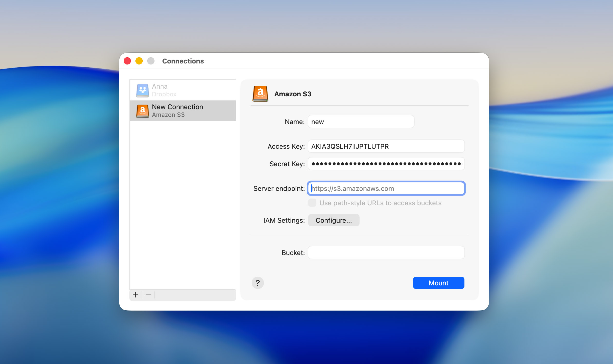Viewport: 613px width, 364px height.
Task: Click the minus icon to remove a connection
Action: tap(148, 295)
